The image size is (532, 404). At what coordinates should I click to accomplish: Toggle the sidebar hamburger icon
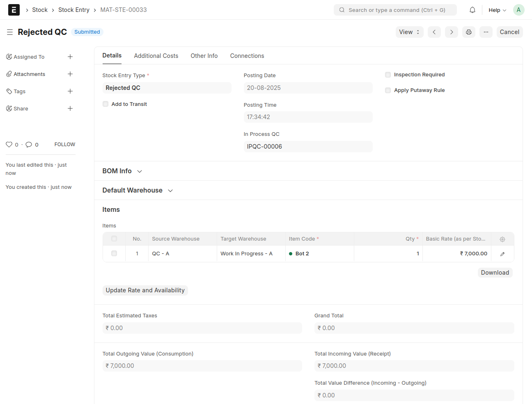pos(10,32)
